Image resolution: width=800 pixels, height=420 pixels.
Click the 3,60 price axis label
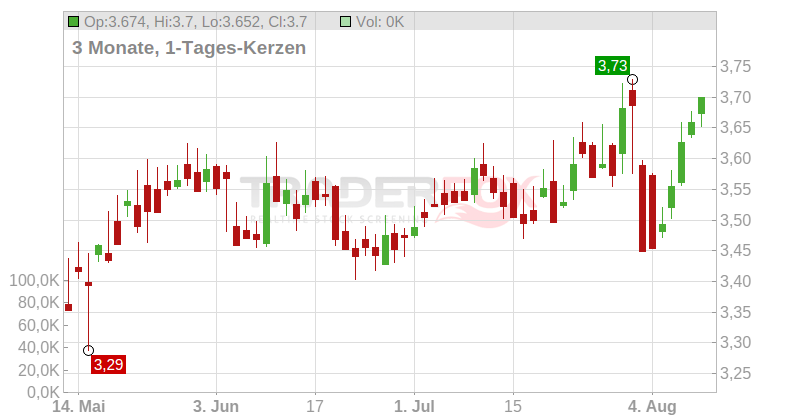[x=735, y=159]
